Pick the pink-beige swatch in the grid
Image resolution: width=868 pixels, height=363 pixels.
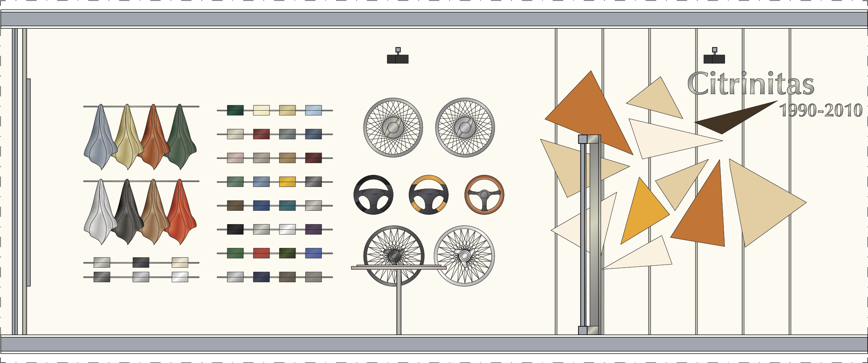(235, 158)
